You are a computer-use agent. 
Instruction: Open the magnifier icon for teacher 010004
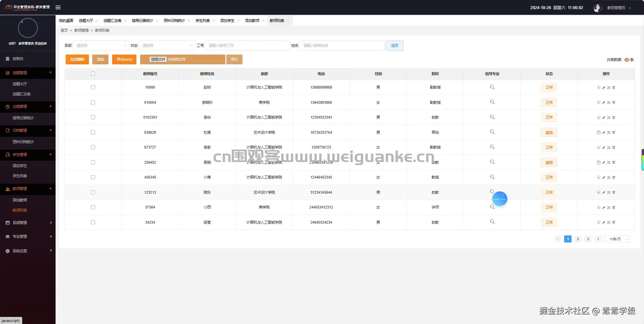492,102
